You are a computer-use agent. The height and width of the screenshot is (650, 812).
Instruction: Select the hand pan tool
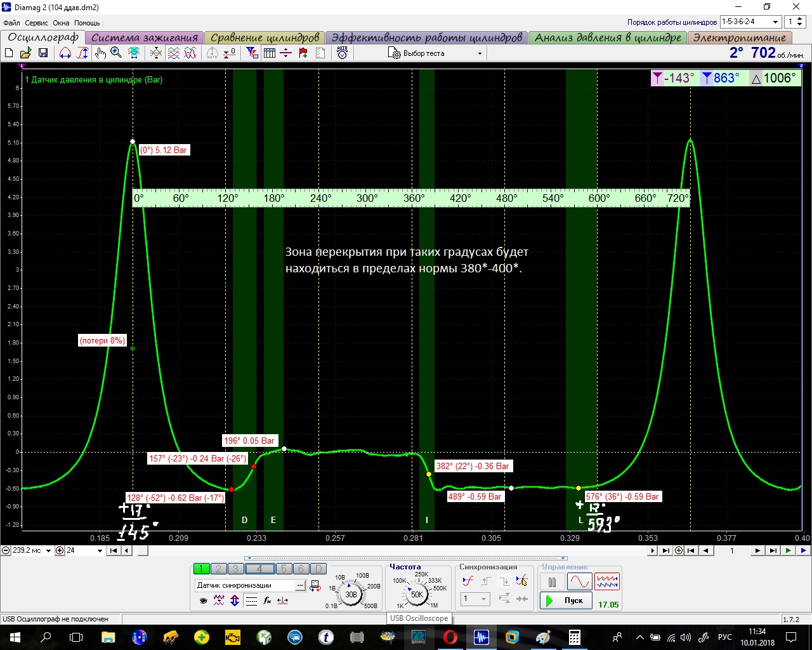[x=100, y=53]
